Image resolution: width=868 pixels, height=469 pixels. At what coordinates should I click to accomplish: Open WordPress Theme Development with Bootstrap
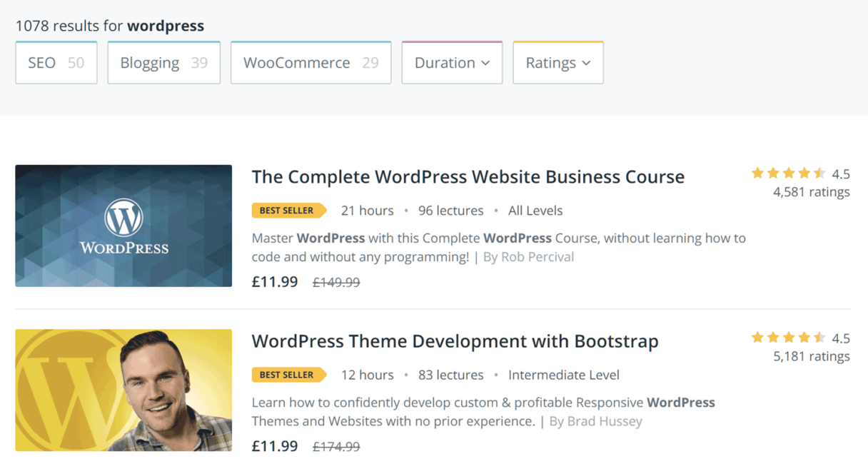pyautogui.click(x=455, y=341)
